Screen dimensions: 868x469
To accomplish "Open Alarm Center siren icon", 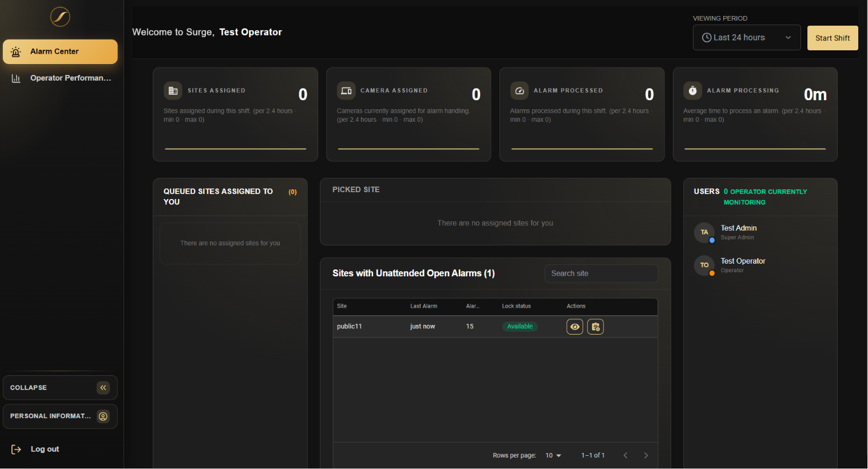I will point(16,51).
